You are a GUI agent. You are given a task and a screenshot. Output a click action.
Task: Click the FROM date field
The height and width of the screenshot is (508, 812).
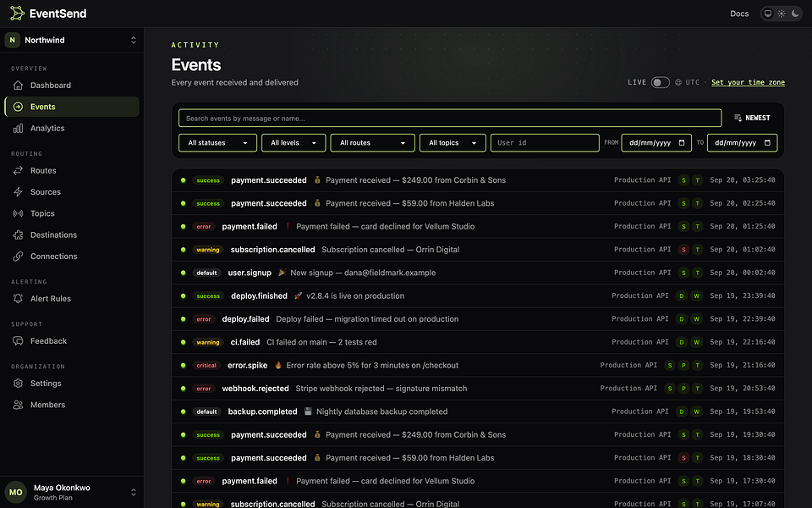[656, 142]
